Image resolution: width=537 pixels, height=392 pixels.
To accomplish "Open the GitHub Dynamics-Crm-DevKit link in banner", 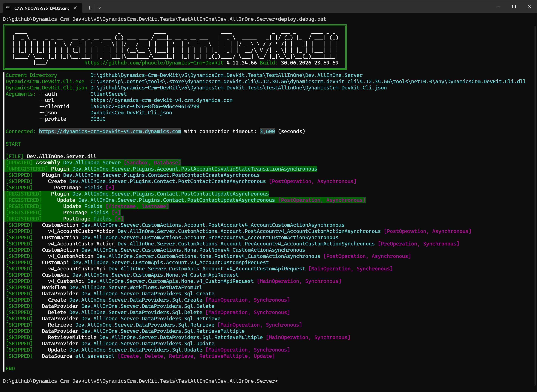I will [x=154, y=63].
